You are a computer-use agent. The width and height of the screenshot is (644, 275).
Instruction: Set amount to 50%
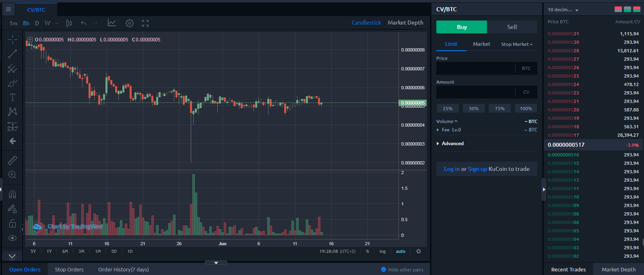point(474,109)
